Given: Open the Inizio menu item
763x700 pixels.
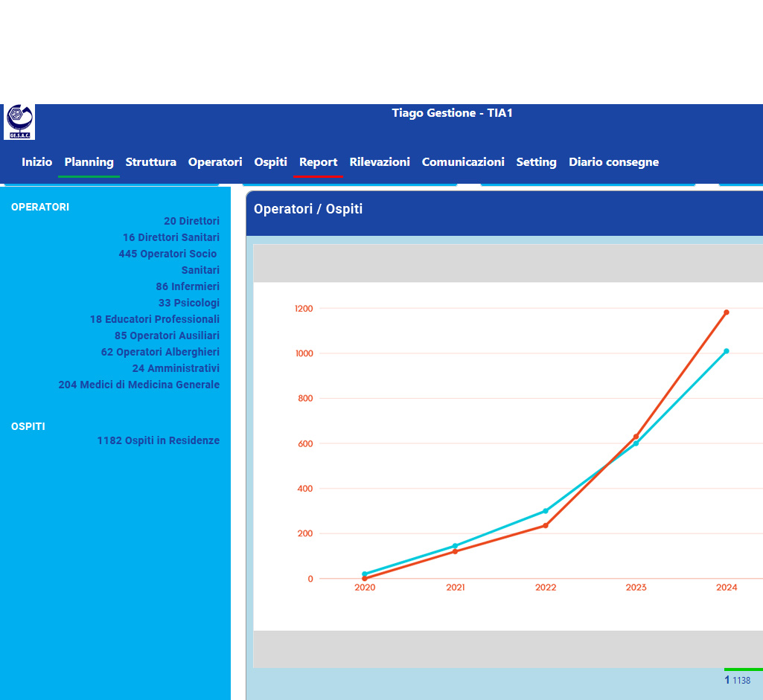Looking at the screenshot, I should (x=36, y=162).
